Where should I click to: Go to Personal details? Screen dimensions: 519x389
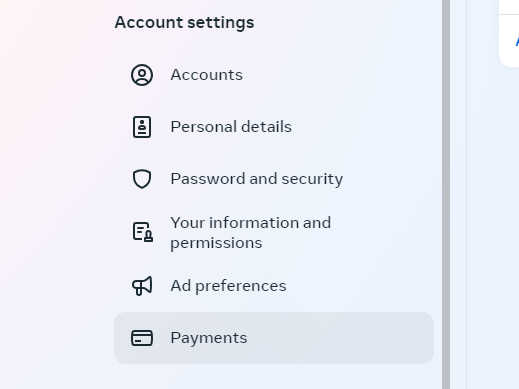[x=274, y=127]
